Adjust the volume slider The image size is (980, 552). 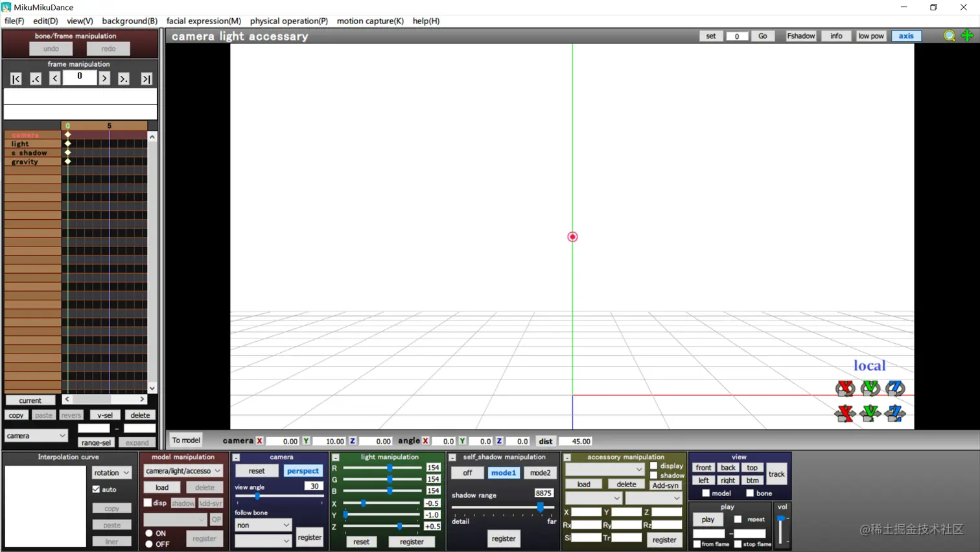[781, 530]
